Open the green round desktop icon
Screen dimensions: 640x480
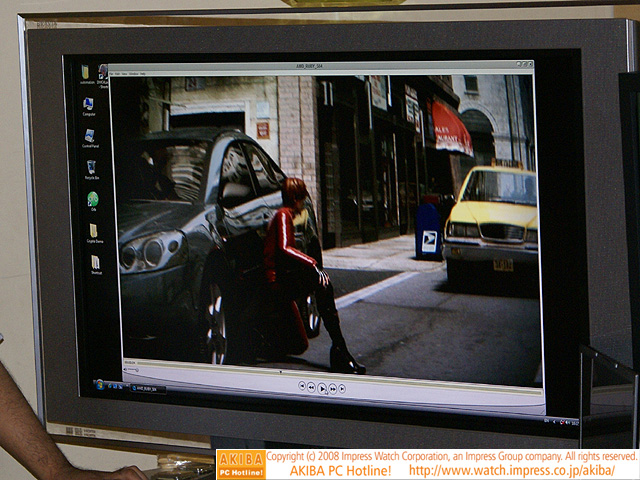coord(93,199)
